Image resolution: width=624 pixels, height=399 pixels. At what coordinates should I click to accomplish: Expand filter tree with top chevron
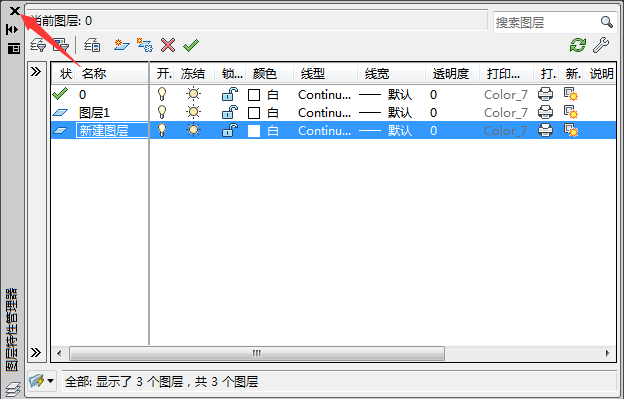(x=36, y=72)
